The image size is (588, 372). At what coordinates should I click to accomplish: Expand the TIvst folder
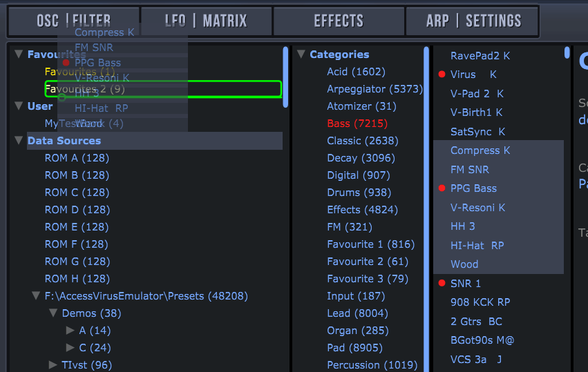(53, 365)
